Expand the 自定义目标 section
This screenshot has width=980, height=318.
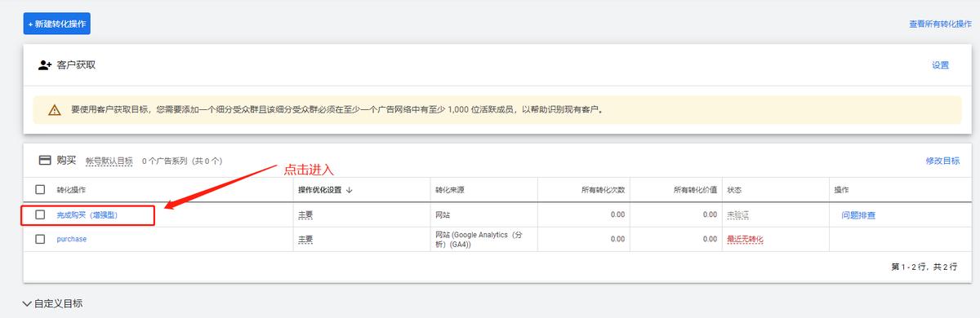tap(53, 303)
